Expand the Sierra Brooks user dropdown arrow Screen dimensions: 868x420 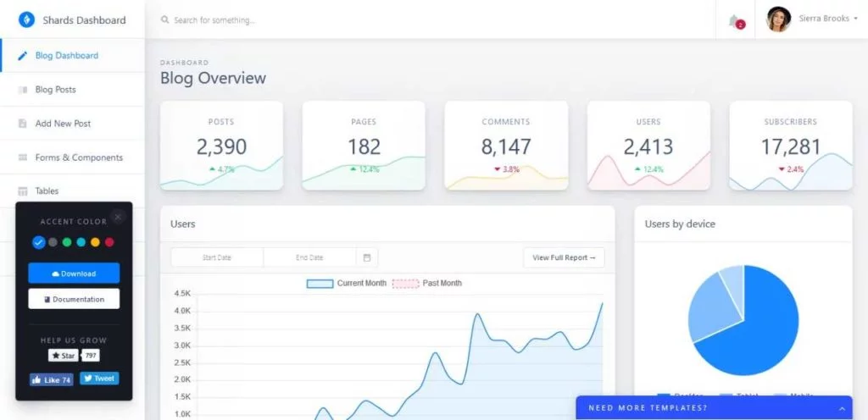pos(856,19)
